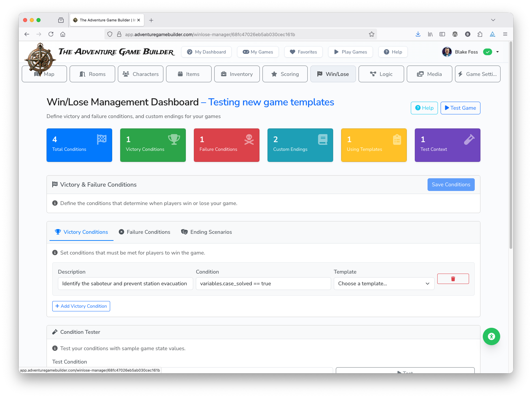This screenshot has width=532, height=398.
Task: Select the red Failure Conditions stat card
Action: click(x=226, y=145)
